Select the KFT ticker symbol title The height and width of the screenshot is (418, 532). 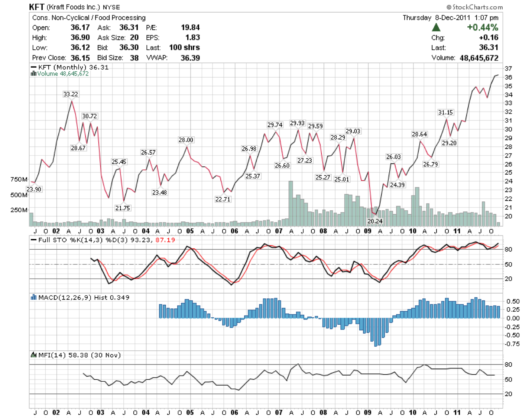click(36, 7)
